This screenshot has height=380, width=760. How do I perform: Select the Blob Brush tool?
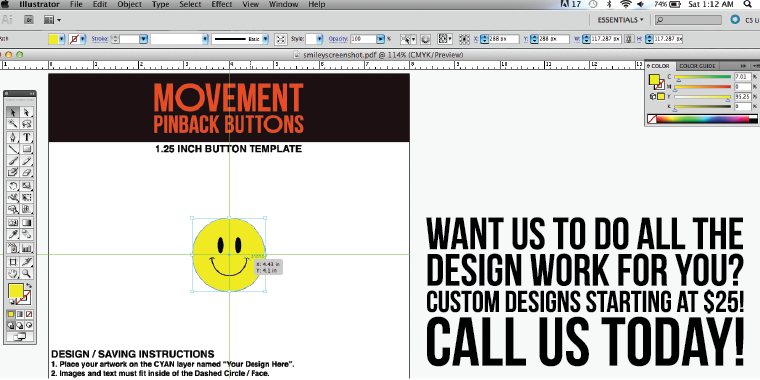[x=13, y=172]
